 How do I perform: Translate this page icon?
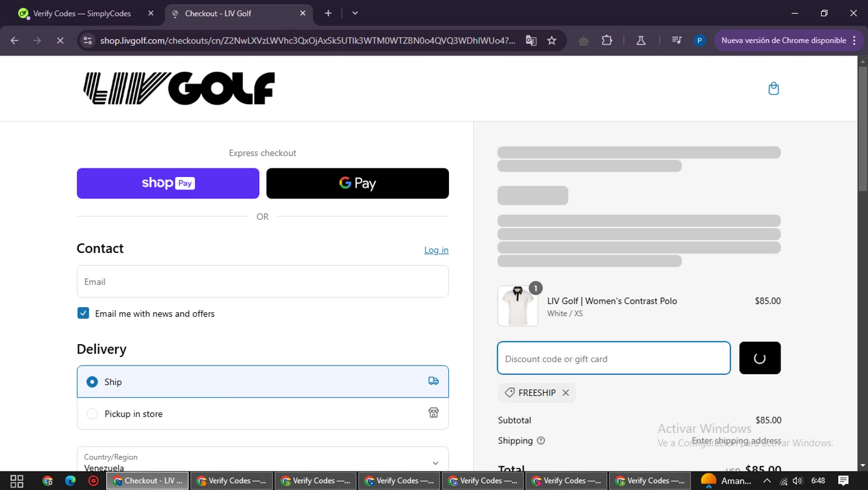531,40
